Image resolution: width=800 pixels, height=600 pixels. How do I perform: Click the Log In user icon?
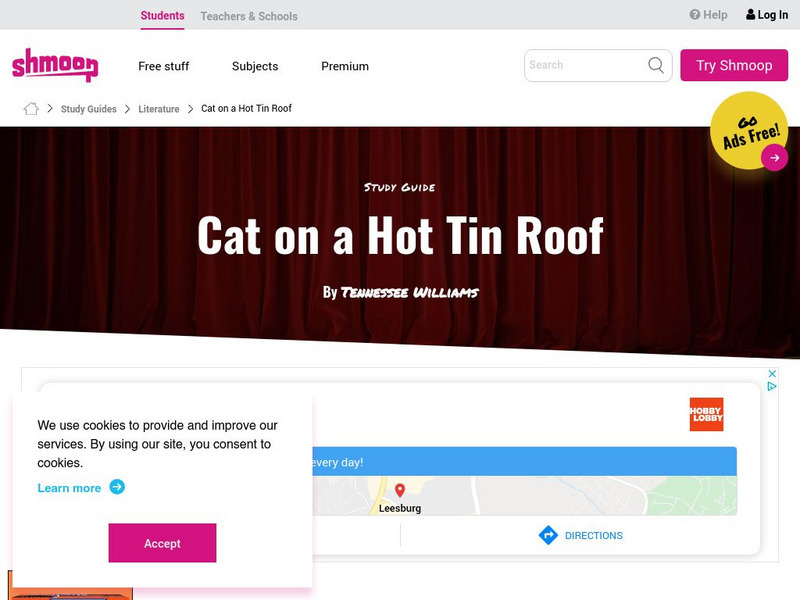pyautogui.click(x=751, y=14)
